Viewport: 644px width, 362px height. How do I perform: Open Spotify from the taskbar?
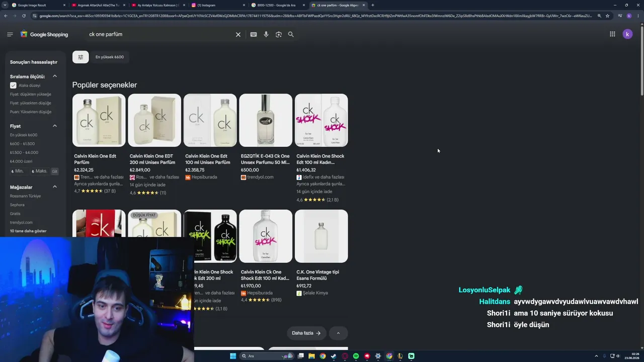[x=356, y=356]
